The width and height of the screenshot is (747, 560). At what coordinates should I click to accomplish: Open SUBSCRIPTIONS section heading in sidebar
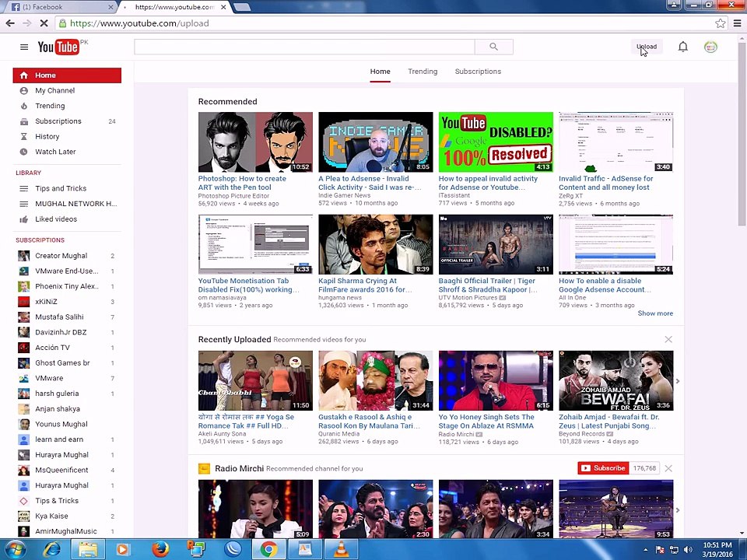(40, 240)
